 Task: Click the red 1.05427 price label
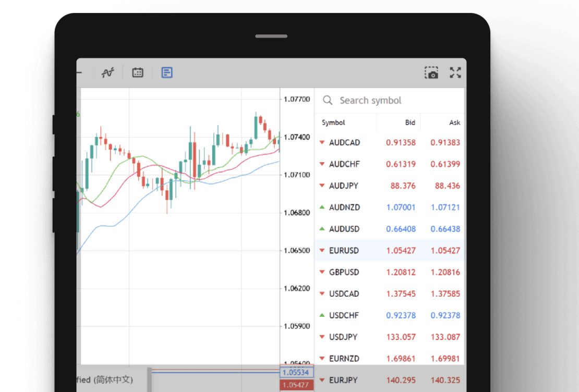[x=296, y=385]
